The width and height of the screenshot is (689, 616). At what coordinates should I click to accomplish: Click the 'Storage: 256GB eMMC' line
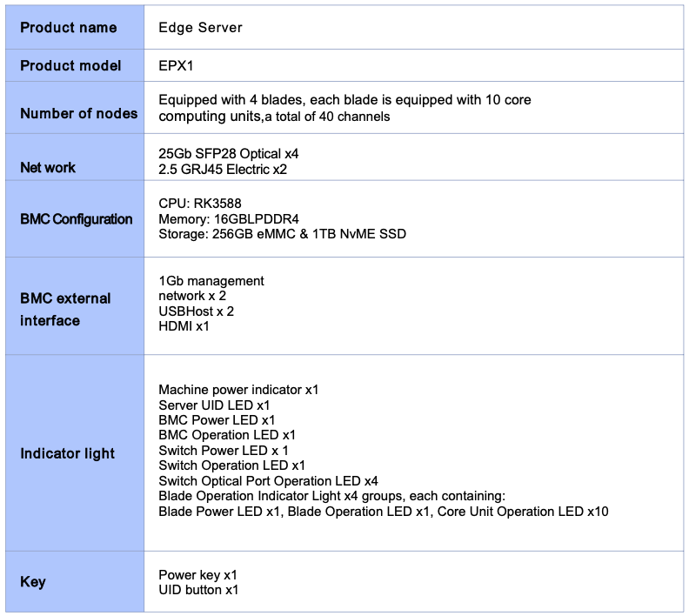point(282,233)
